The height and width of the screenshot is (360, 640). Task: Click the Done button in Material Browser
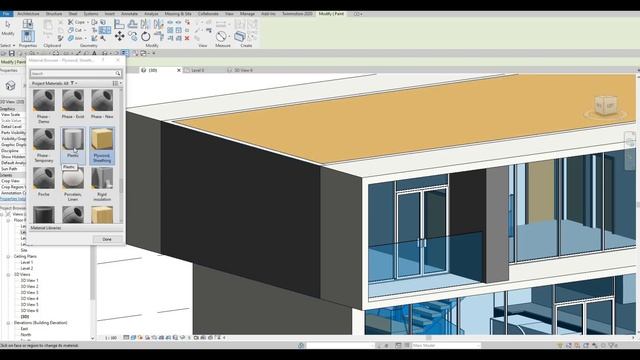(107, 239)
